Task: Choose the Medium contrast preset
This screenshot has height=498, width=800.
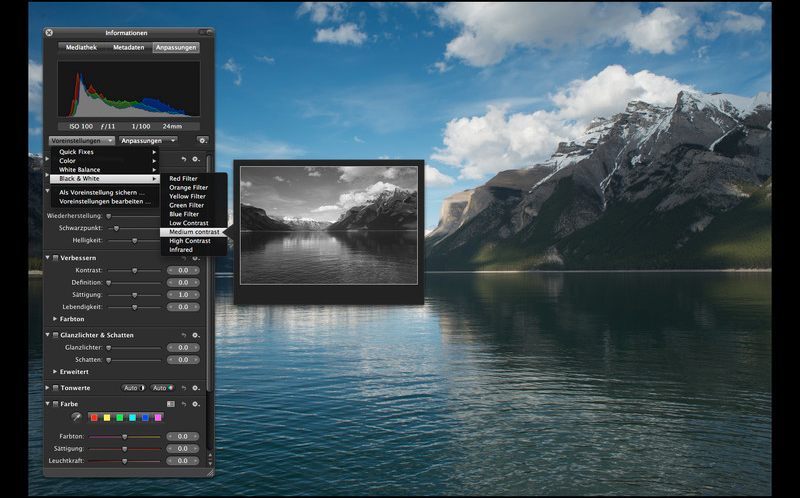Action: point(194,232)
